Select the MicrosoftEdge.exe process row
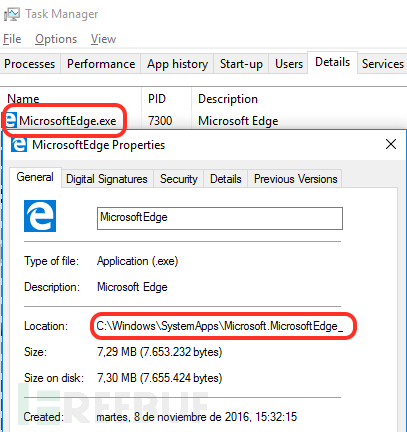This screenshot has height=432, width=407. pos(203,120)
